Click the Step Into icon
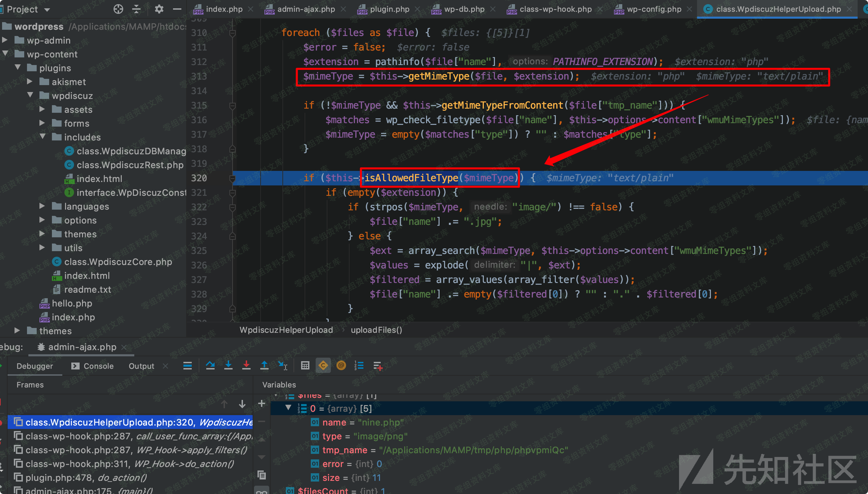 pyautogui.click(x=228, y=366)
